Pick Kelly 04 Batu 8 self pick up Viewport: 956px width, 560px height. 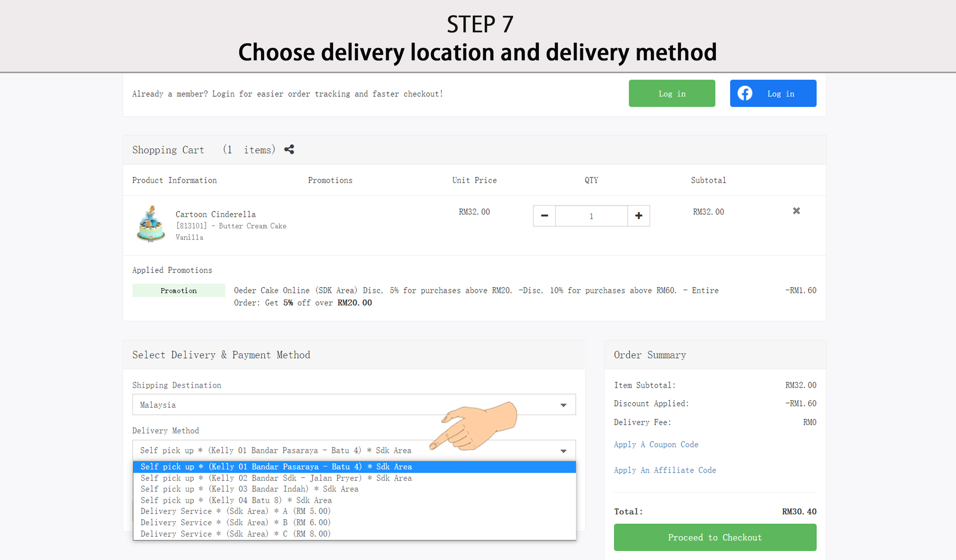[x=236, y=501]
